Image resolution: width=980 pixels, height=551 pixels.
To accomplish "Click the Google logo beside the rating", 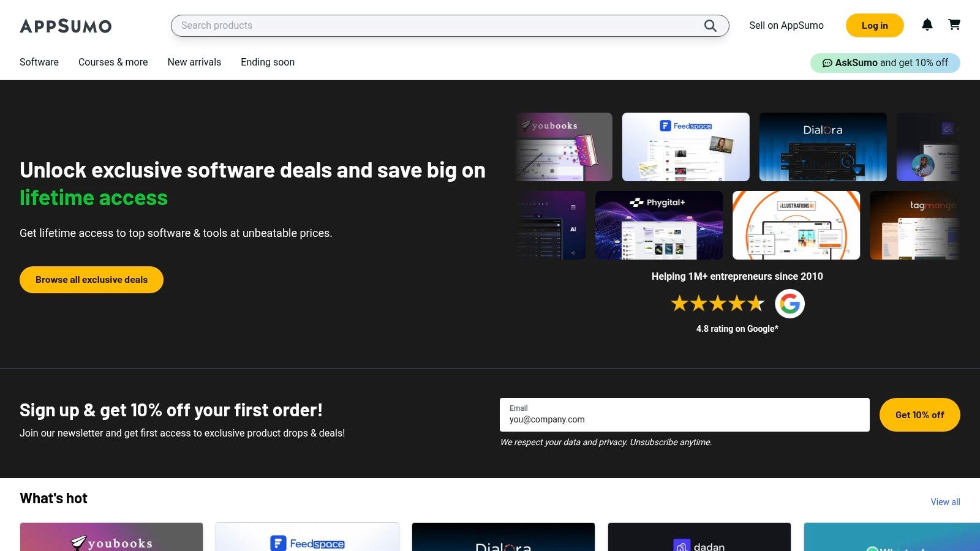I will [790, 303].
